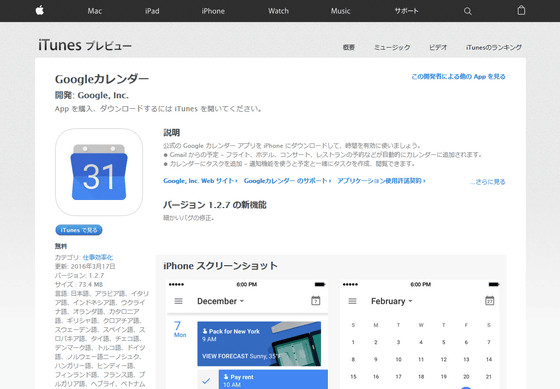Select date 14 in February calendar

[489, 359]
